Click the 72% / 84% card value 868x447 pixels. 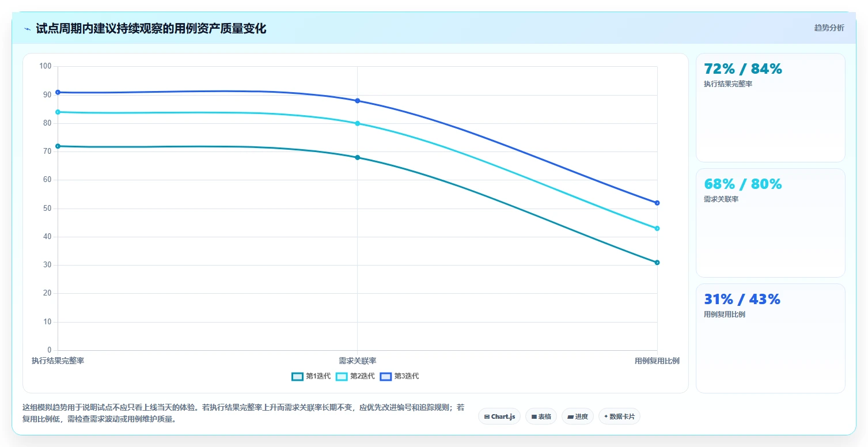743,69
